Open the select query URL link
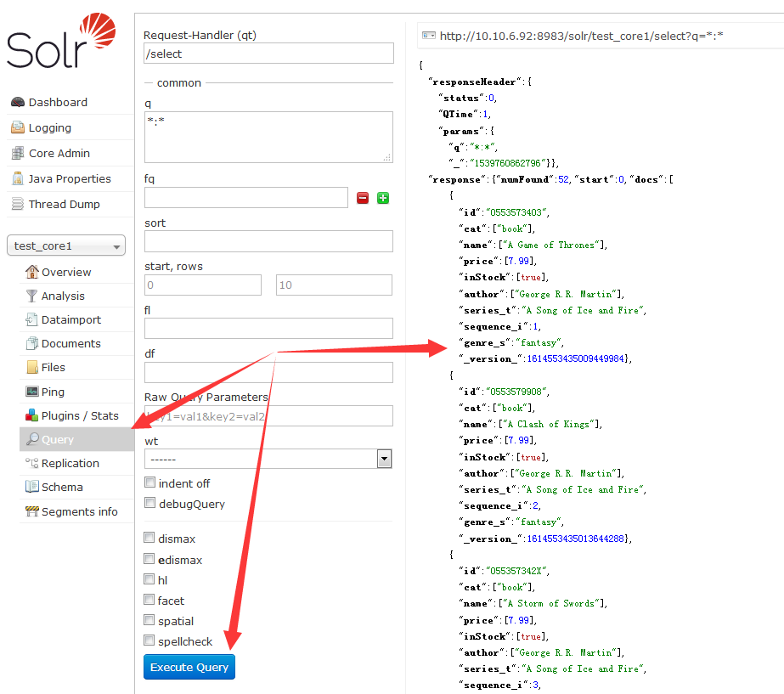The image size is (784, 694). tap(582, 36)
